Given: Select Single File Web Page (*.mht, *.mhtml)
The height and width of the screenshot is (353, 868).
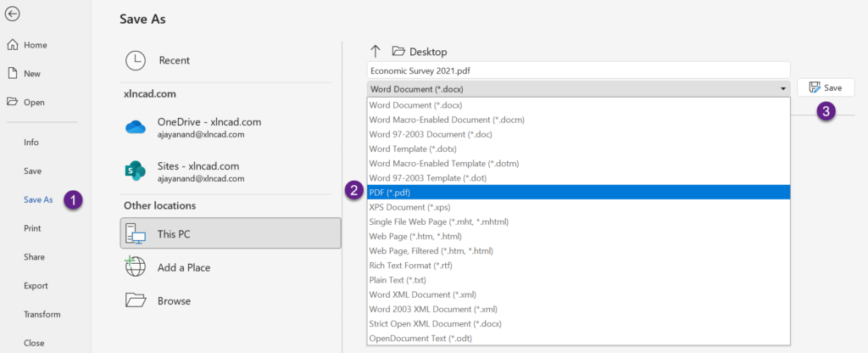Looking at the screenshot, I should click(x=578, y=221).
